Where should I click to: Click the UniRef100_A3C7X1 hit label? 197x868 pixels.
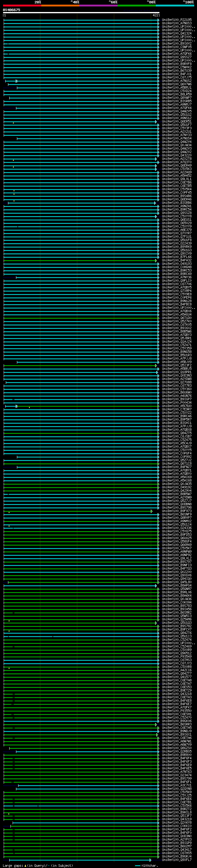tap(176, 785)
